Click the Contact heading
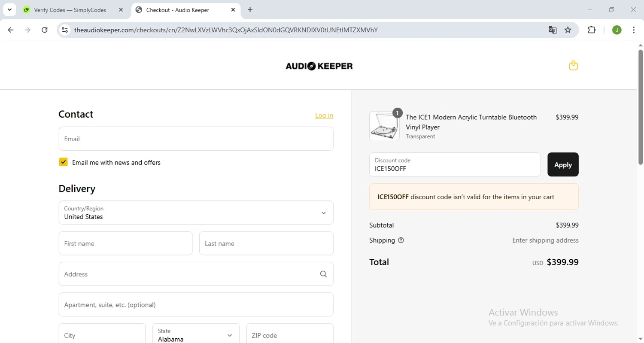644x343 pixels. click(76, 114)
